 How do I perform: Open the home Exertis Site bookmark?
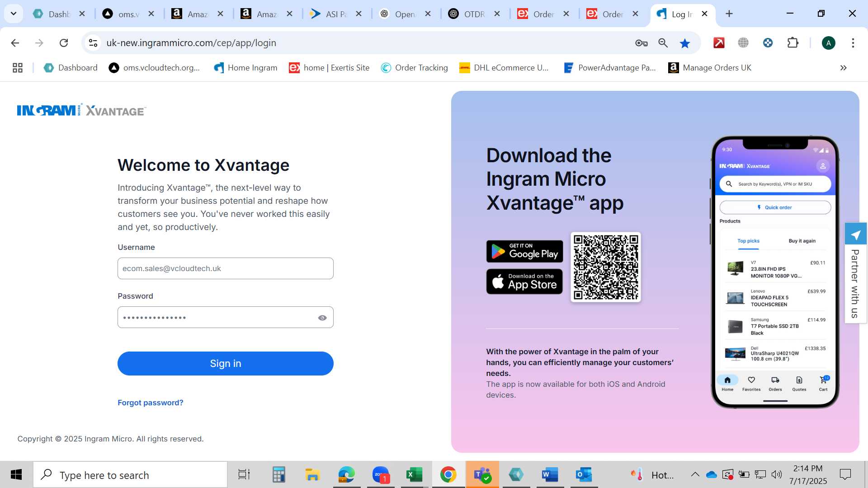click(x=329, y=68)
